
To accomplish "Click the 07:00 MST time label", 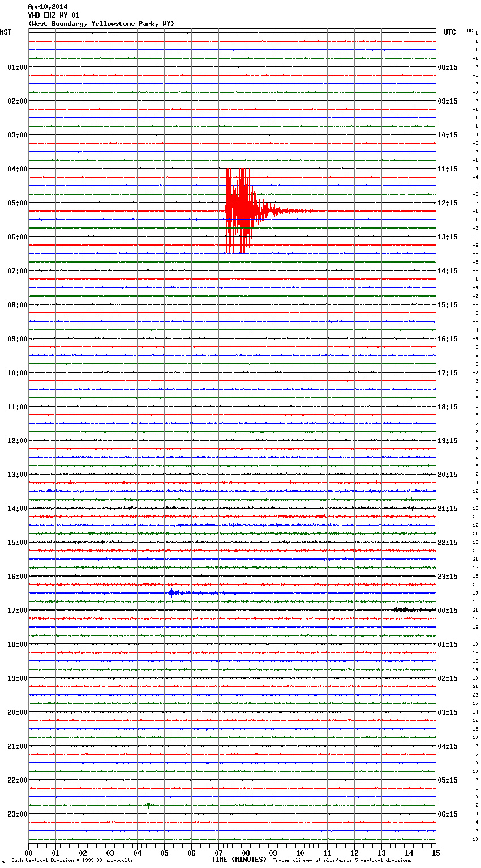I will pyautogui.click(x=18, y=271).
